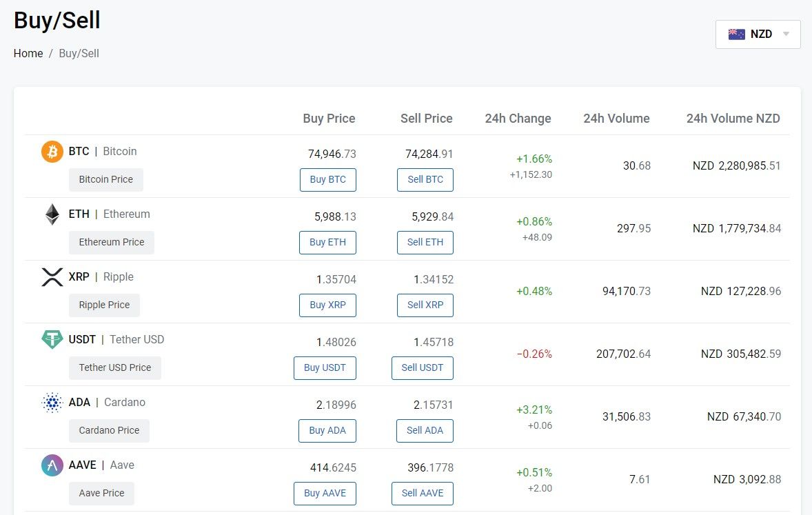Go to Home breadcrumb link
The width and height of the screenshot is (812, 515).
(x=28, y=53)
